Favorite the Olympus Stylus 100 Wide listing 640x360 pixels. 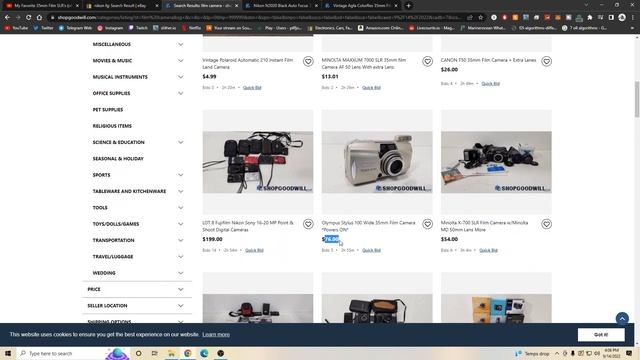tap(427, 224)
